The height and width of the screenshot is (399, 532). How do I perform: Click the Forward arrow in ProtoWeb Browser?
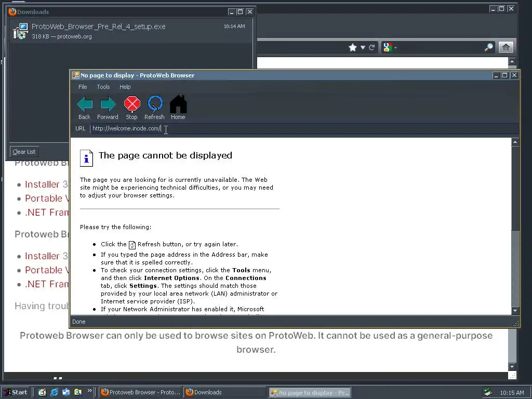click(108, 104)
